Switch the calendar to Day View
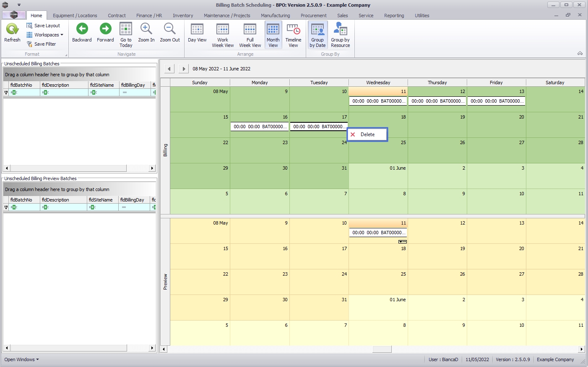The image size is (588, 367). point(197,33)
